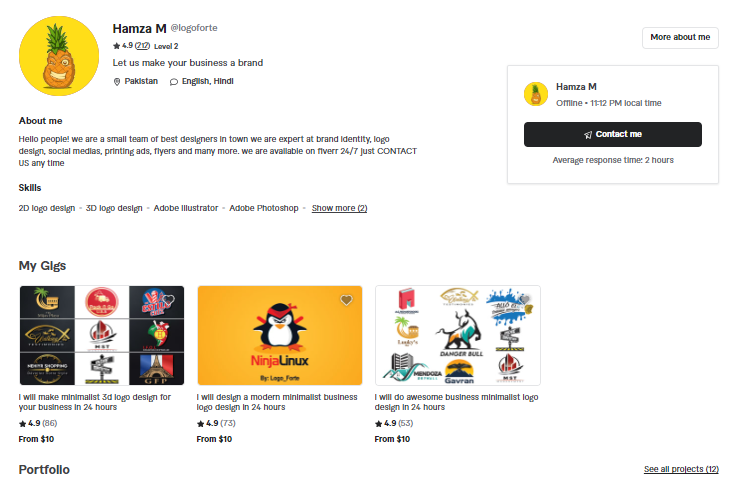Open See all projects (12) link
This screenshot has height=483, width=732.
click(681, 469)
